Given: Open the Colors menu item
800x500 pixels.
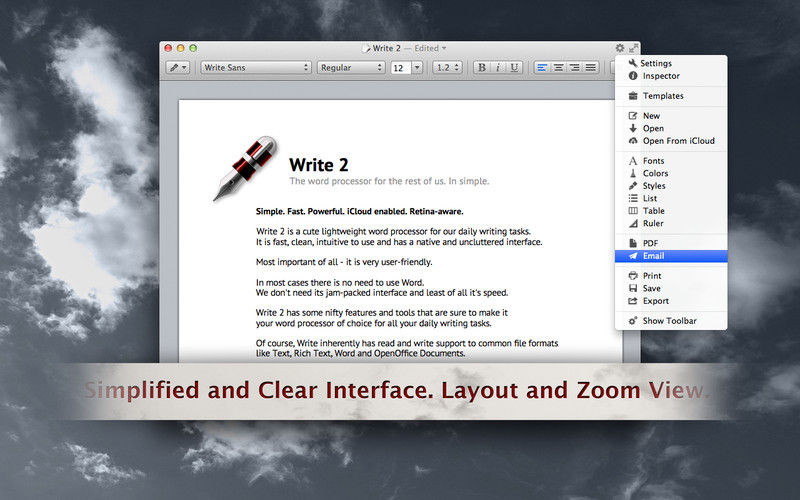Looking at the screenshot, I should pos(671,173).
